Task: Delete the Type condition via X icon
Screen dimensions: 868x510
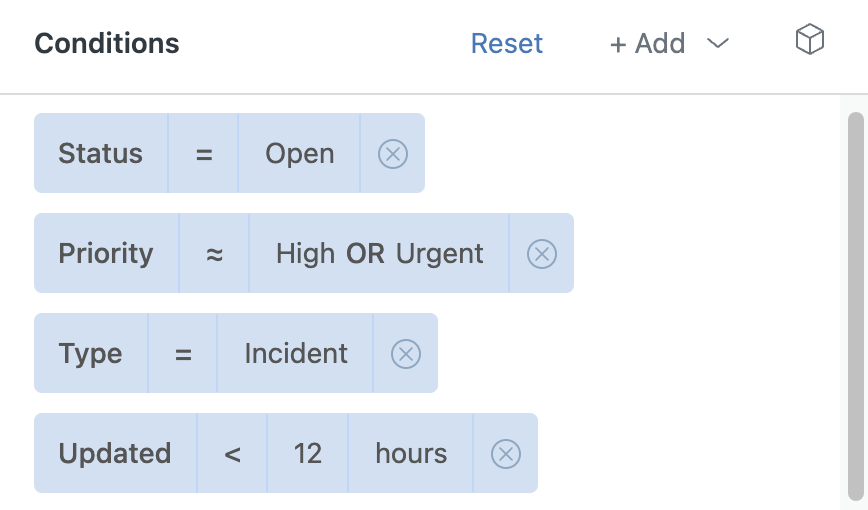Action: [406, 353]
